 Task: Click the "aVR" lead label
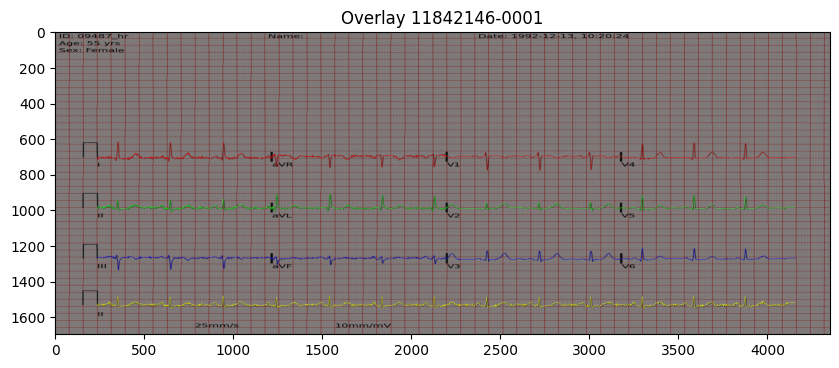click(x=282, y=165)
